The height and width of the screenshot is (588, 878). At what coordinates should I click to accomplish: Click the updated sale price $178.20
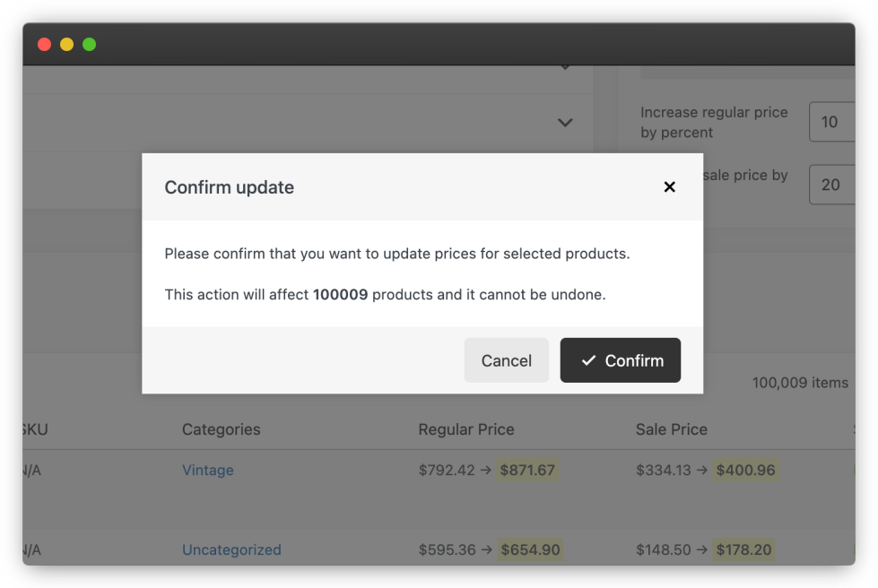coord(744,549)
